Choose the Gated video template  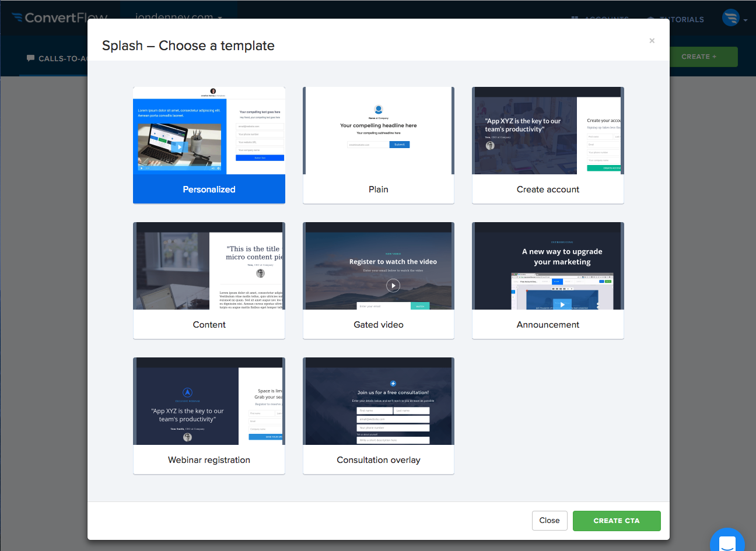tap(379, 280)
